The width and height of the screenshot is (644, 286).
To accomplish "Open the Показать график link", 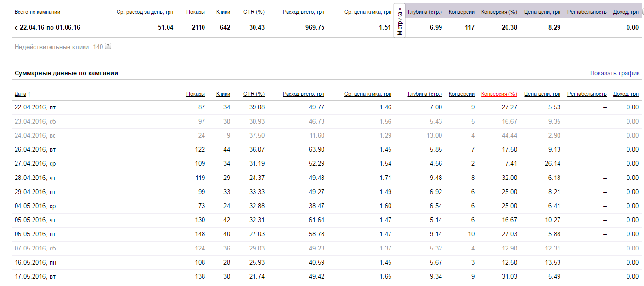I will point(614,73).
